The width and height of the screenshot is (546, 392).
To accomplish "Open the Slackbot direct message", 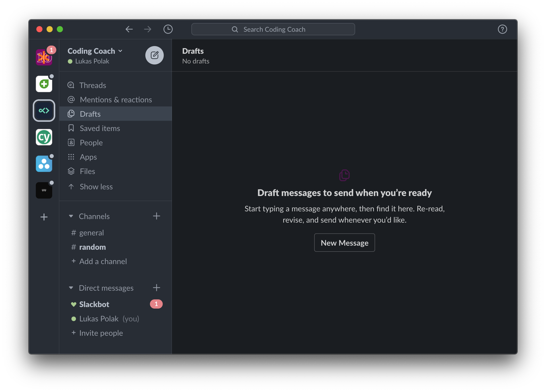I will pyautogui.click(x=94, y=304).
